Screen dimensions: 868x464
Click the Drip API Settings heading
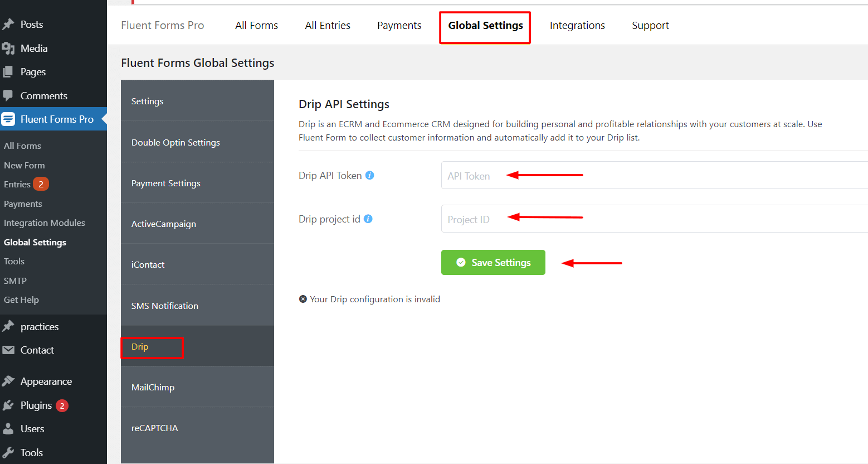[x=344, y=104]
